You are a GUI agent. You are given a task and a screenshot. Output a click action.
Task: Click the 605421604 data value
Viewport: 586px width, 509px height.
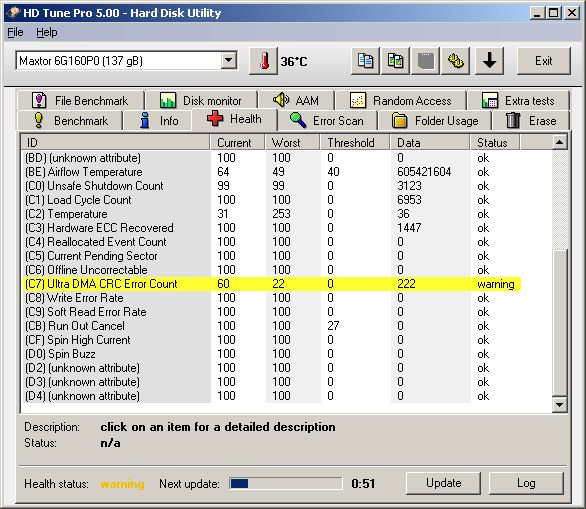pos(424,172)
